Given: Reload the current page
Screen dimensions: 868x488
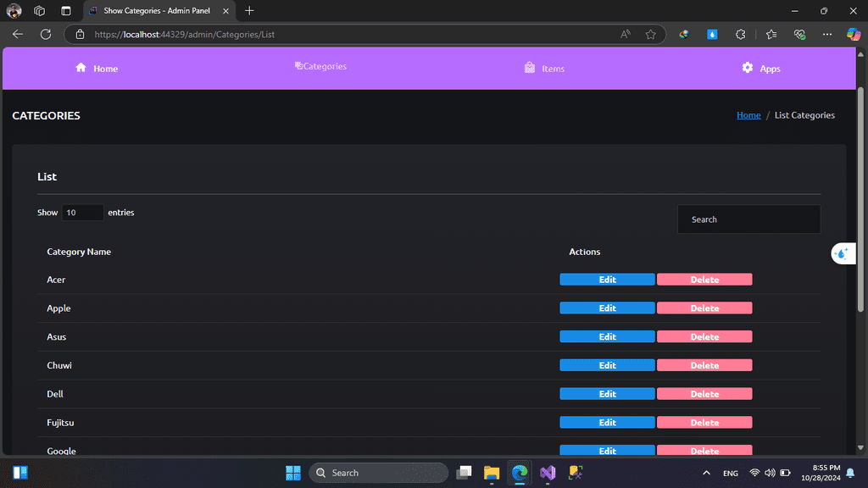Looking at the screenshot, I should pos(46,34).
